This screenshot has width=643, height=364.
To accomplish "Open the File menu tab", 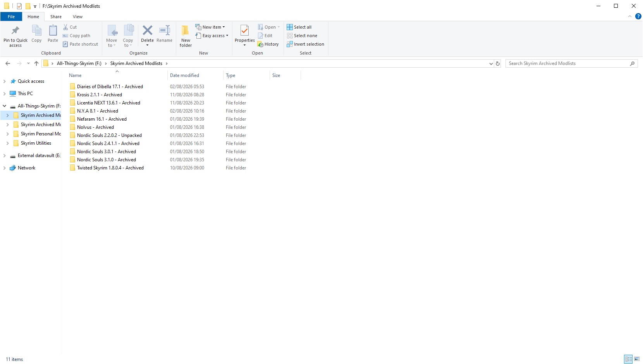I will (x=11, y=17).
